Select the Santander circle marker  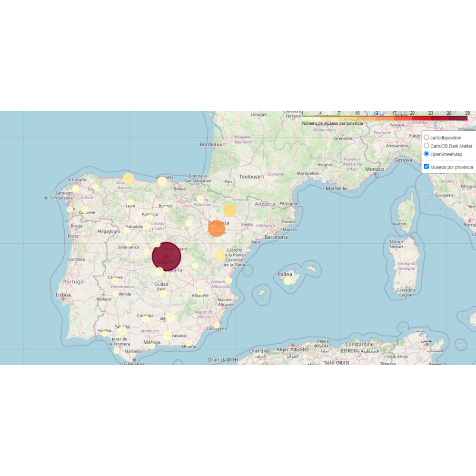click(x=162, y=181)
